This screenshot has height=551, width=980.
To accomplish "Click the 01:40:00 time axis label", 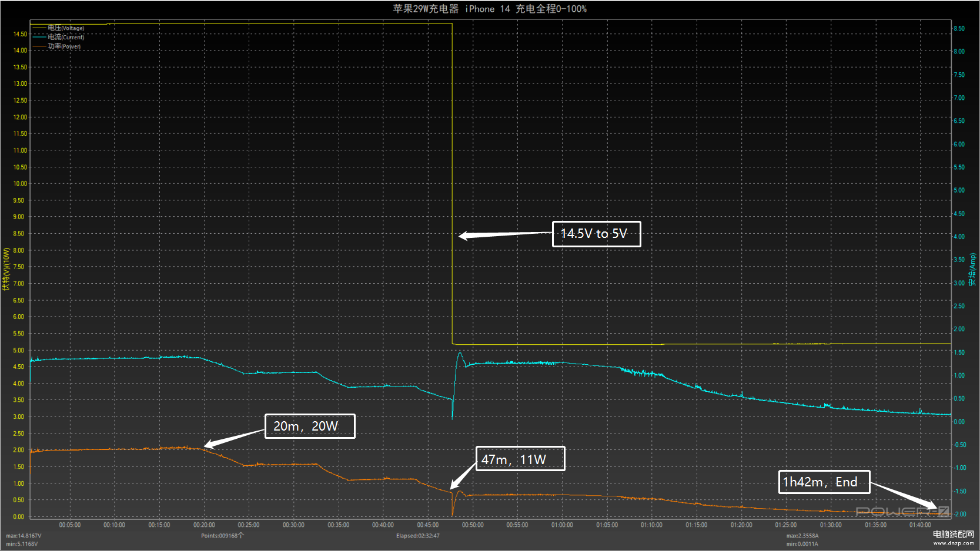I will click(921, 525).
